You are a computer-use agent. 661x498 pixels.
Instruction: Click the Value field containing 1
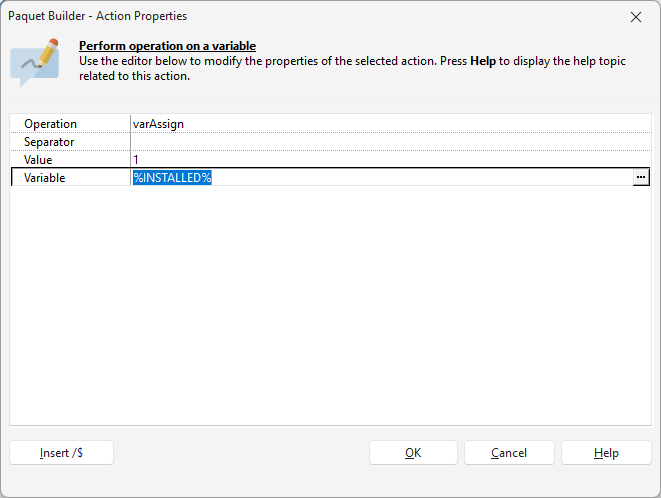[390, 160]
